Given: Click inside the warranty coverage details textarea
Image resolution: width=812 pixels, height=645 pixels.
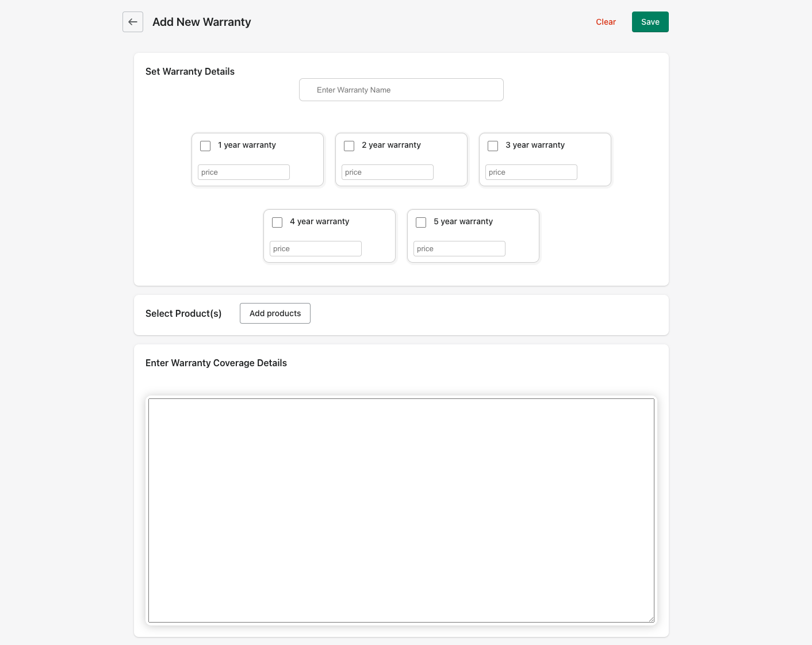Looking at the screenshot, I should [x=401, y=510].
